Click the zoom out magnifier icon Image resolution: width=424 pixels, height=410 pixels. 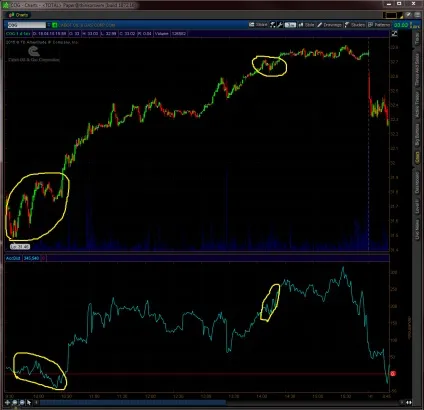point(22,403)
